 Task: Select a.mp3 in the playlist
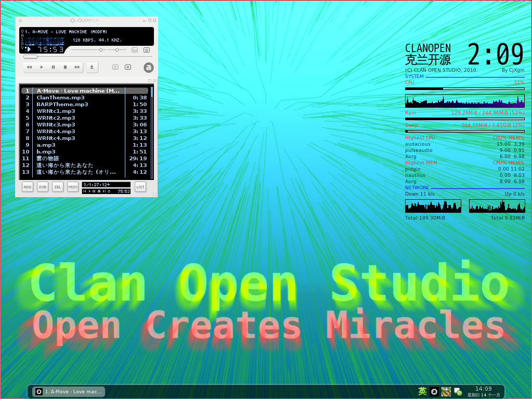tap(84, 145)
